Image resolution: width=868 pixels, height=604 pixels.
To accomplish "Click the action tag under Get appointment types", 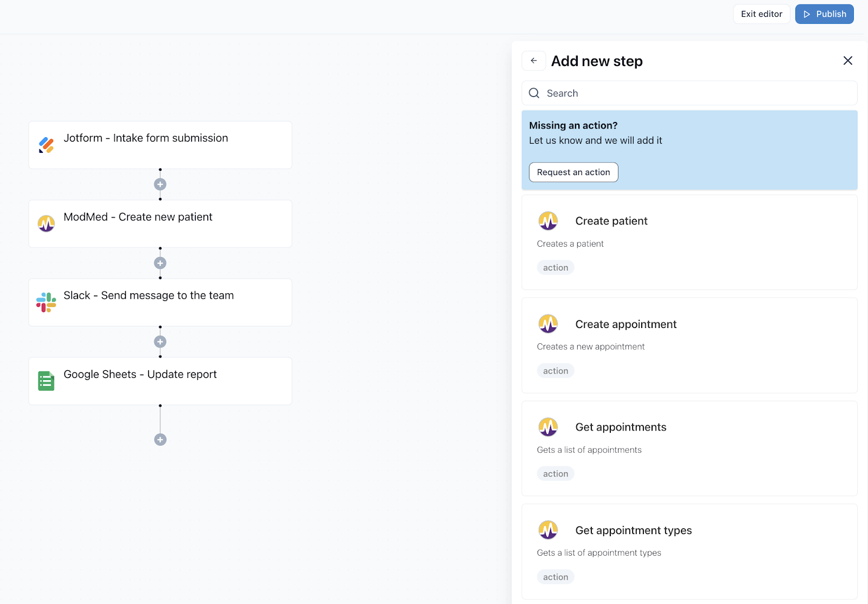I will pos(556,577).
